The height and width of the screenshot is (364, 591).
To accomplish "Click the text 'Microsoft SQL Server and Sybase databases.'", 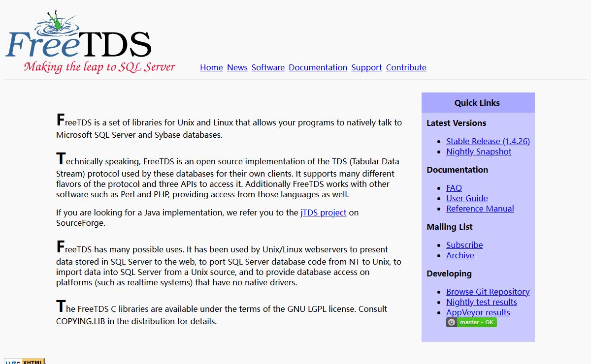I will (x=139, y=134).
